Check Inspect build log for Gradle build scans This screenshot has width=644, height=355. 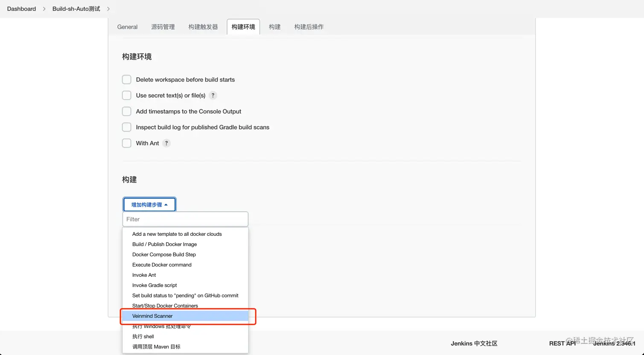tap(127, 127)
